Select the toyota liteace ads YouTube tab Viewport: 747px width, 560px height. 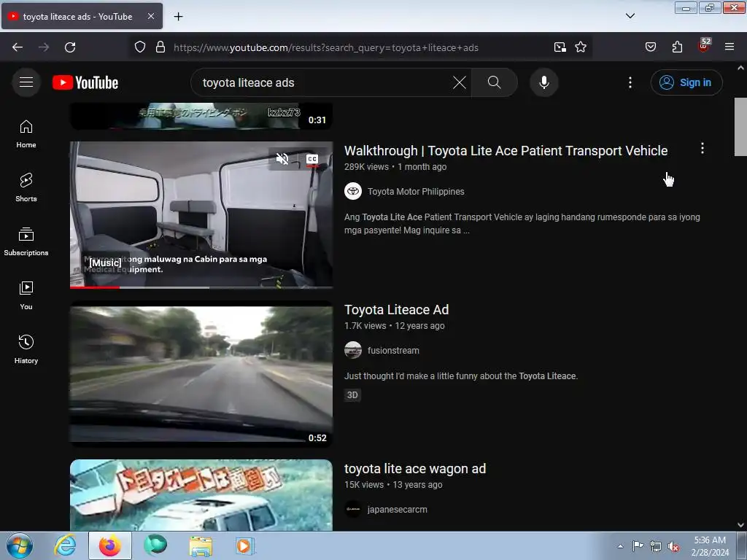(82, 17)
